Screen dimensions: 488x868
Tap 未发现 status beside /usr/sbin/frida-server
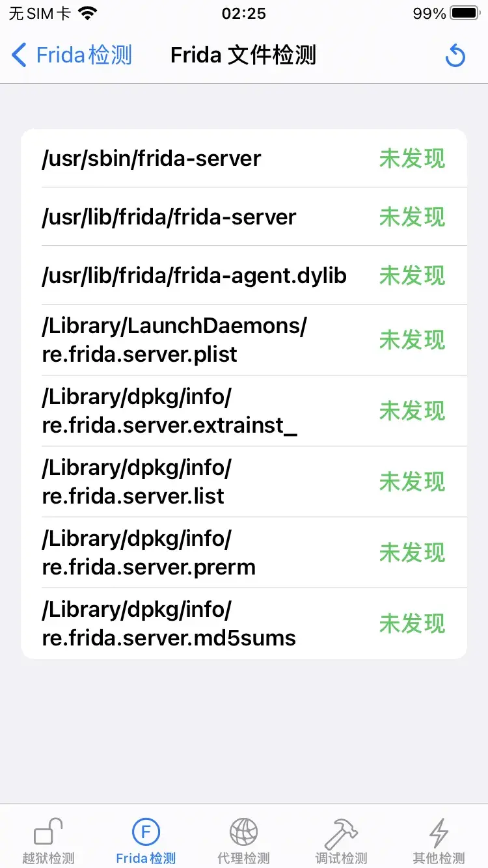pyautogui.click(x=413, y=158)
